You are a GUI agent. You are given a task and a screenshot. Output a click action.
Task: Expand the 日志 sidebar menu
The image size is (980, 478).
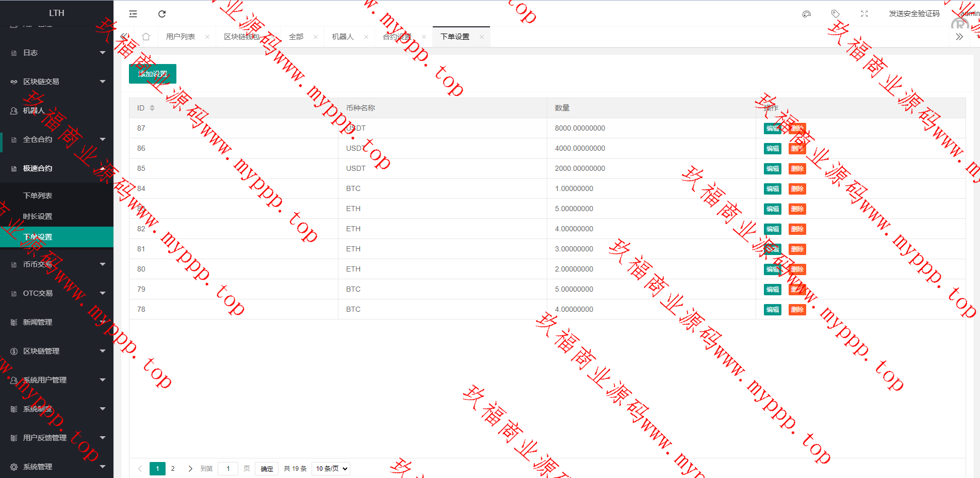[57, 53]
